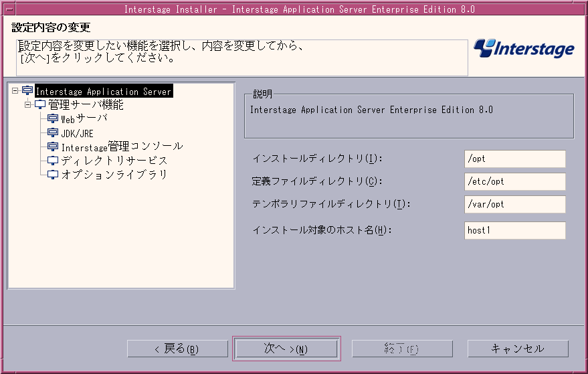This screenshot has width=588, height=374.
Task: Click the オプションライブラリ component icon
Action: pos(53,175)
